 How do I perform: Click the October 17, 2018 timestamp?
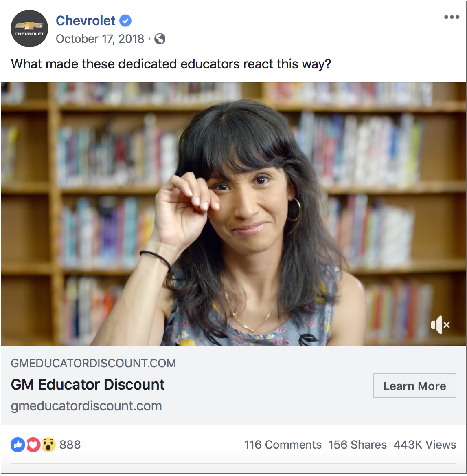100,39
